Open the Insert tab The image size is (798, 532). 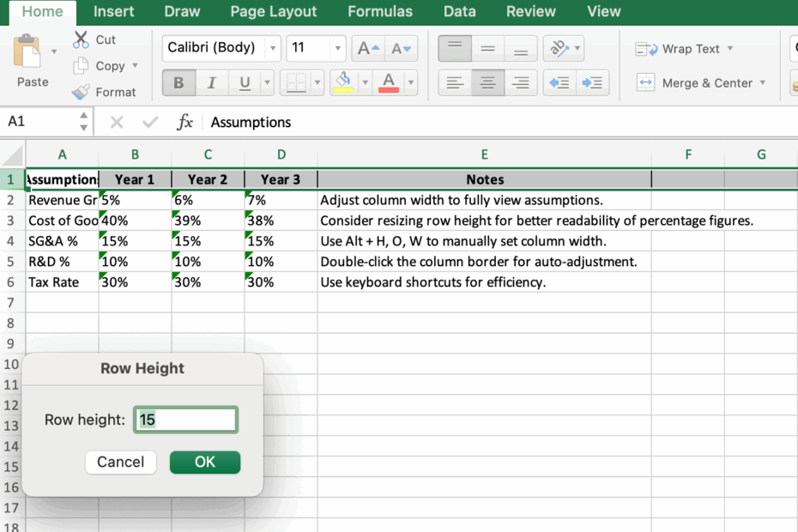click(113, 11)
